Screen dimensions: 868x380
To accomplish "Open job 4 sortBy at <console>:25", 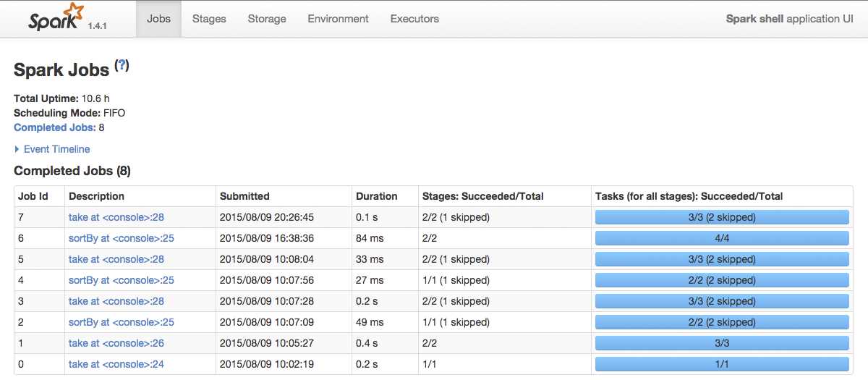I will [x=122, y=280].
